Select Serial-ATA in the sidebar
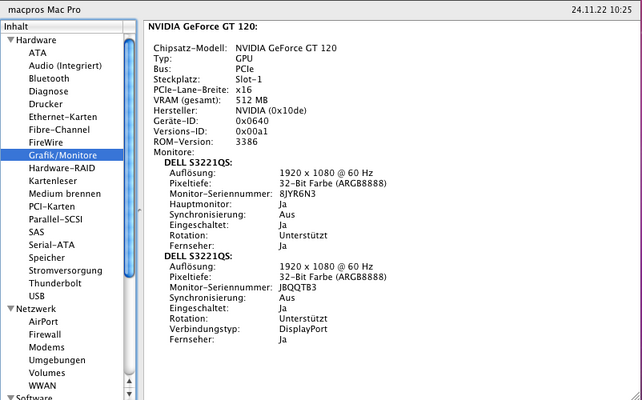 point(52,245)
